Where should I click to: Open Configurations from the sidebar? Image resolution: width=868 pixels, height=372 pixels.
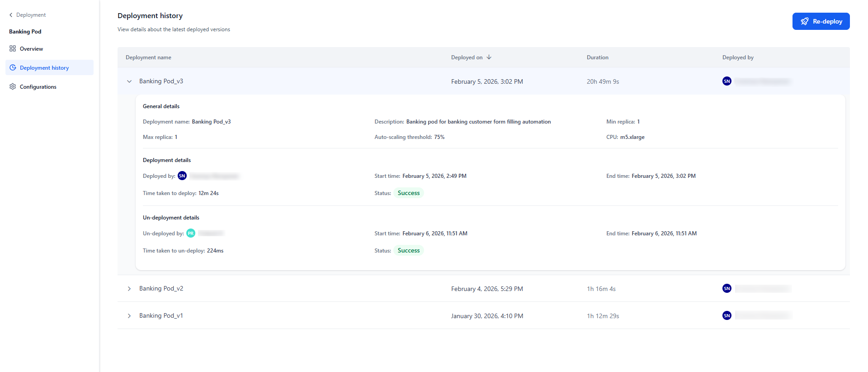tap(38, 87)
